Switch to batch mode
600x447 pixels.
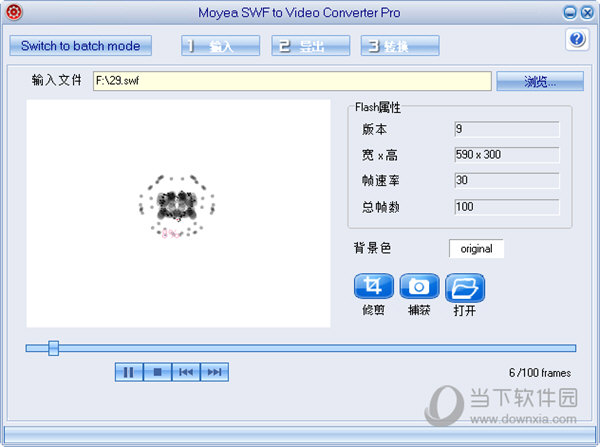pos(81,46)
